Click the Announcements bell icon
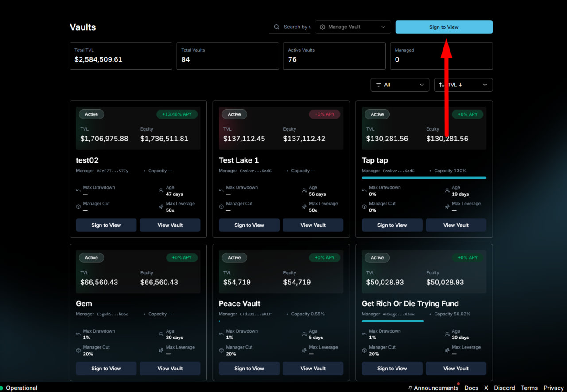Viewport: 567px width, 392px height. [x=410, y=388]
